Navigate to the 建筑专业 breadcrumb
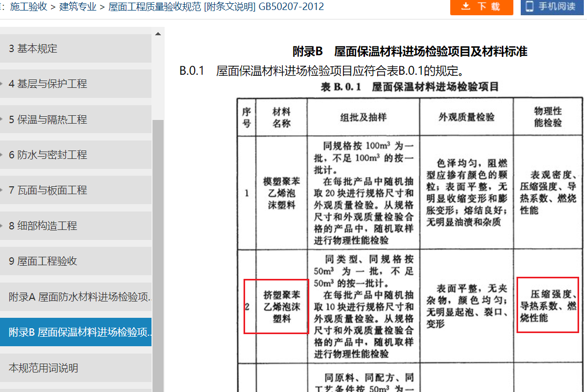 click(77, 7)
